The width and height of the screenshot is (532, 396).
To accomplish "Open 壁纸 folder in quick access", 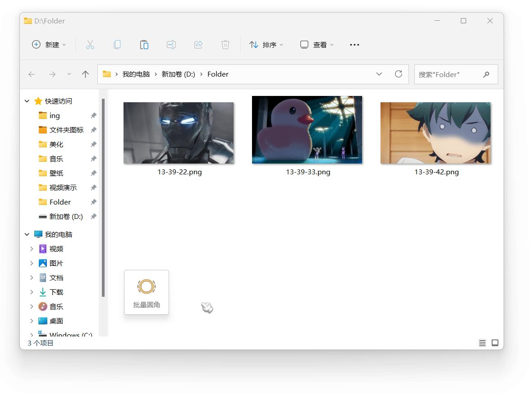I will click(56, 173).
